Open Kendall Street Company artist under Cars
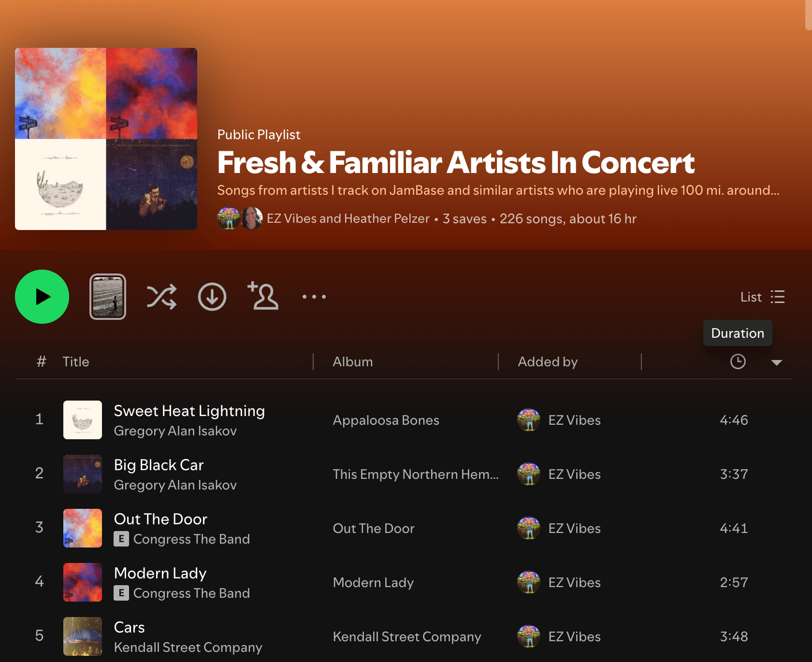The image size is (812, 662). click(x=188, y=648)
